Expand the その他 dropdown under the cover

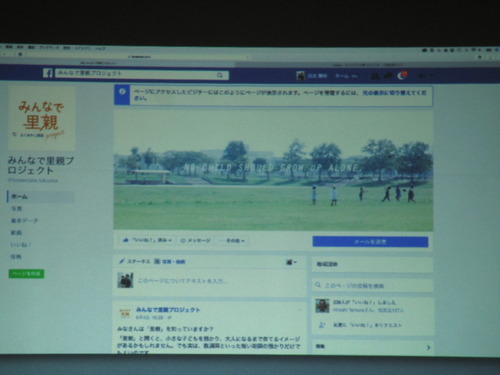[243, 241]
